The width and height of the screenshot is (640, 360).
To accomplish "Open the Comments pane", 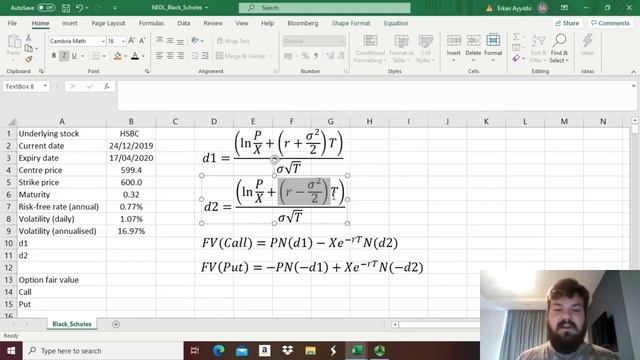I will point(610,23).
